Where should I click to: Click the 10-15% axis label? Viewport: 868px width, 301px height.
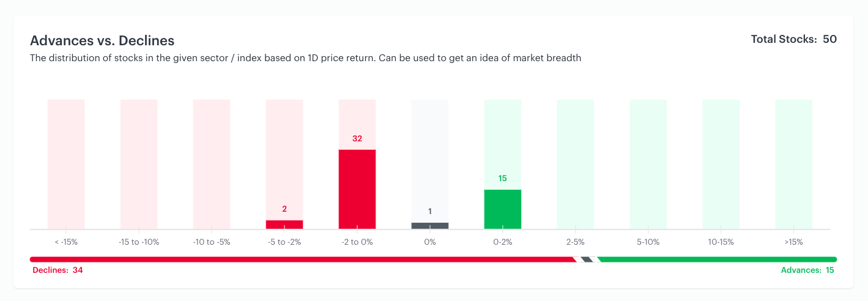coord(721,242)
